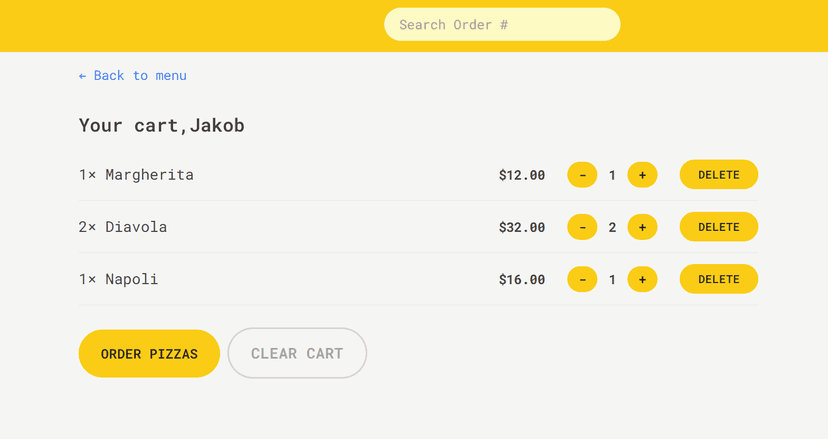This screenshot has width=828, height=439.
Task: Focus the Search Order # field
Action: pyautogui.click(x=502, y=24)
